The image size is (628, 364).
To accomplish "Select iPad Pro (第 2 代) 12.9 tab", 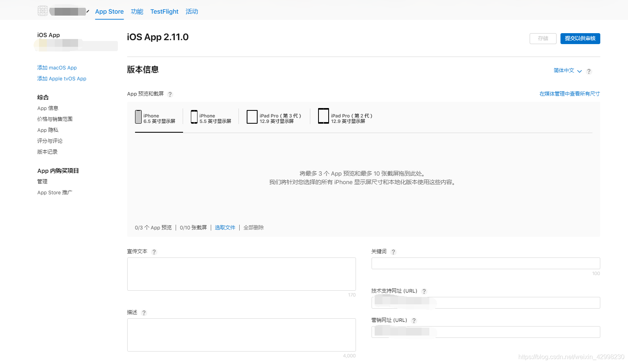I will pos(345,119).
